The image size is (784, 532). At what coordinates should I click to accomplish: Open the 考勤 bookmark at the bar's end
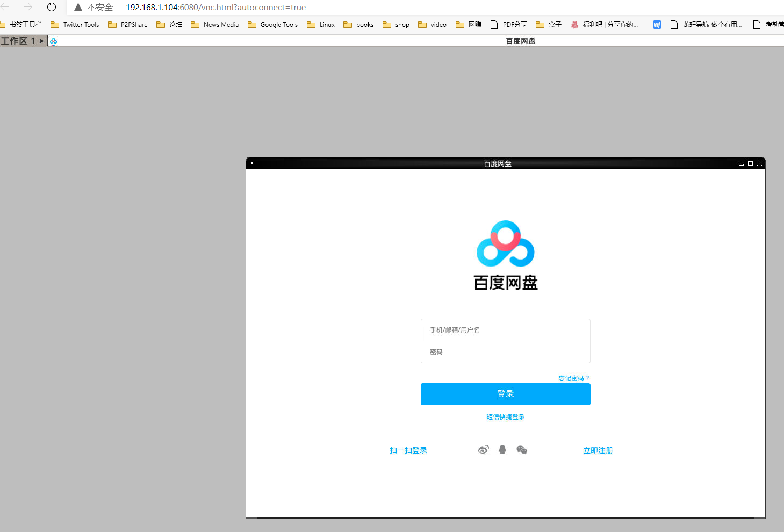768,25
